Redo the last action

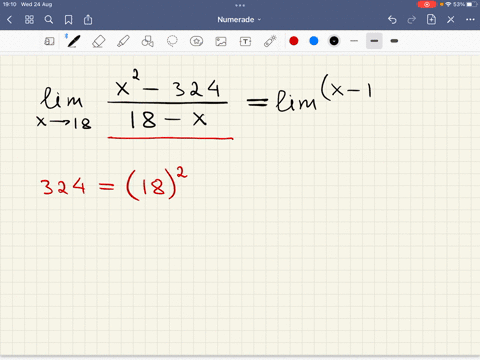(412, 20)
